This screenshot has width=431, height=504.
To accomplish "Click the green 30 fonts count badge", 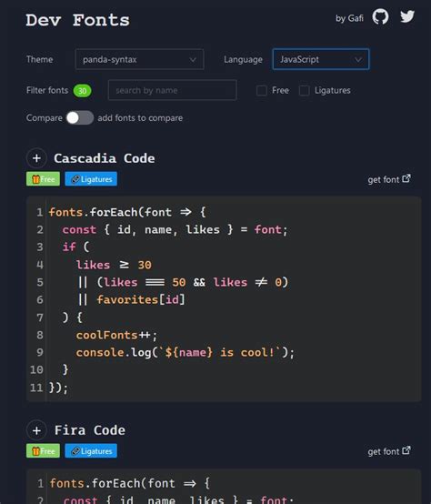I will click(x=82, y=91).
